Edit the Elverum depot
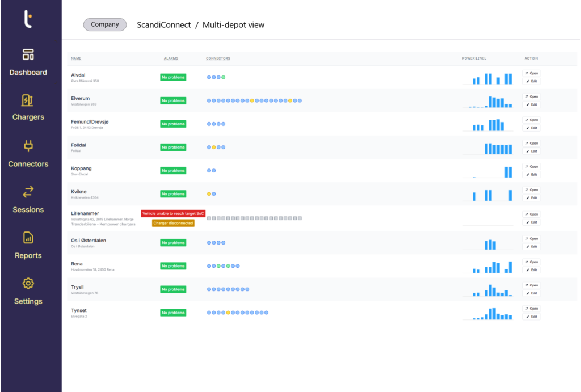581x392 pixels. pos(531,104)
